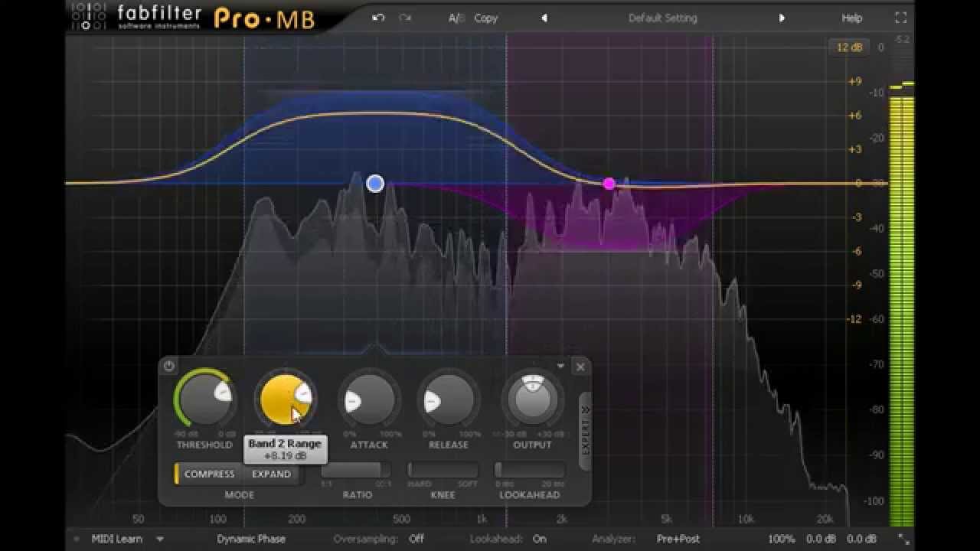Click the yellow Range knob
Viewport: 980px width, 551px height.
(x=287, y=398)
